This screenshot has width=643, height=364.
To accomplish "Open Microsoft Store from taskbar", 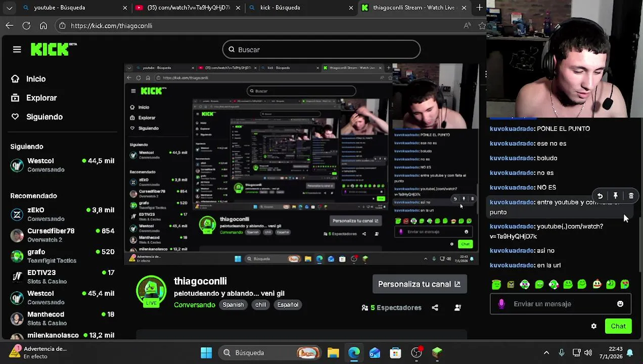I will pyautogui.click(x=395, y=352).
